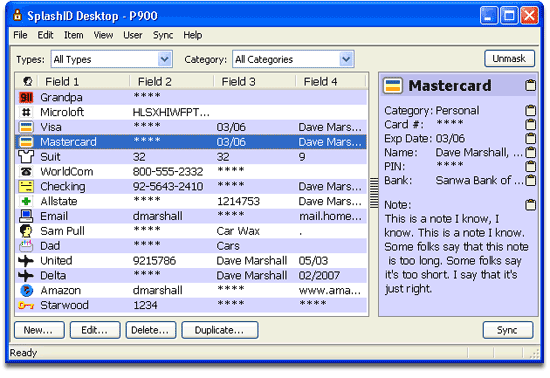Click the Grandpa row 911 icon
The width and height of the screenshot is (550, 378).
click(x=26, y=97)
